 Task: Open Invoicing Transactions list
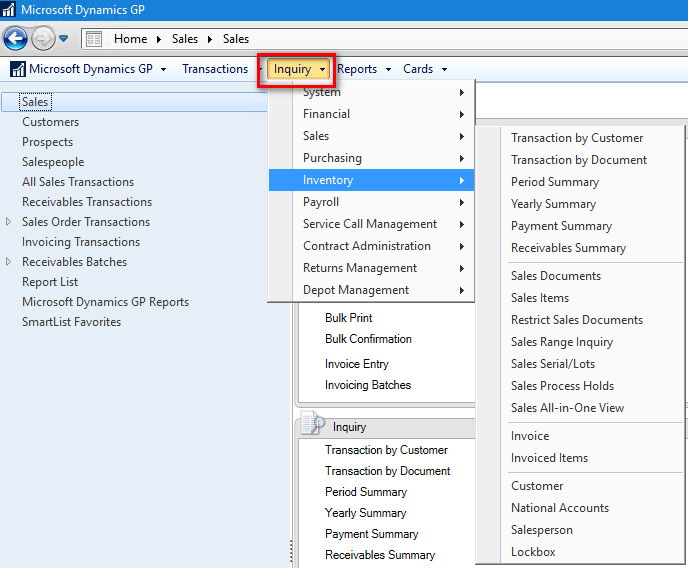[81, 242]
